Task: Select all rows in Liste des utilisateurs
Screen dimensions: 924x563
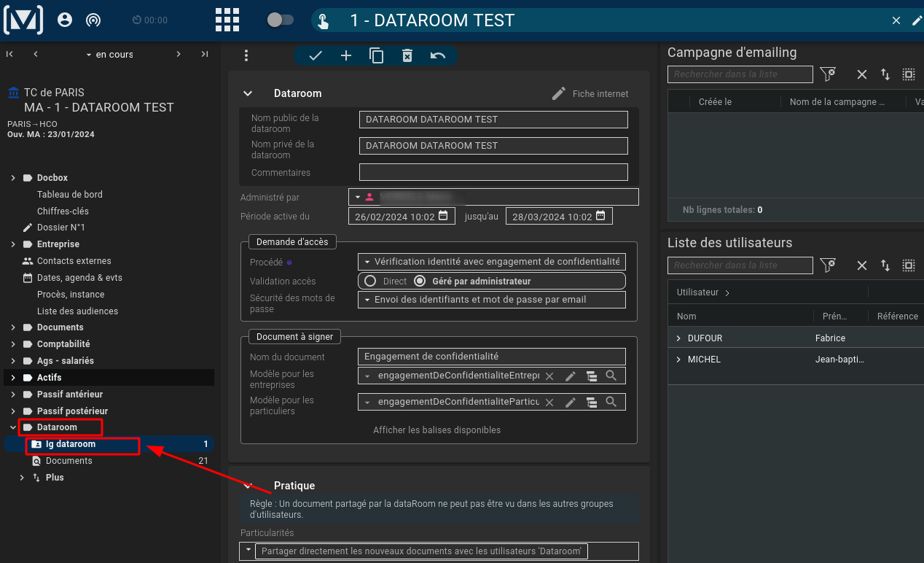Action: [909, 265]
